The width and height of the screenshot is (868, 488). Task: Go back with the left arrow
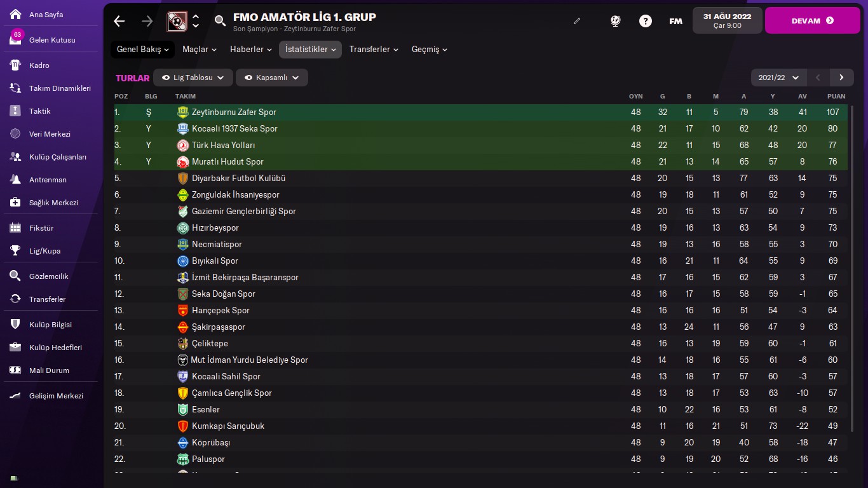(119, 21)
